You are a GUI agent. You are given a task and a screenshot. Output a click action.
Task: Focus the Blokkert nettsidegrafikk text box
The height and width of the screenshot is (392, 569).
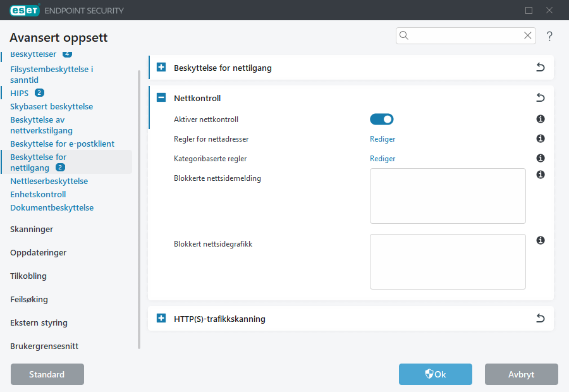pos(448,262)
